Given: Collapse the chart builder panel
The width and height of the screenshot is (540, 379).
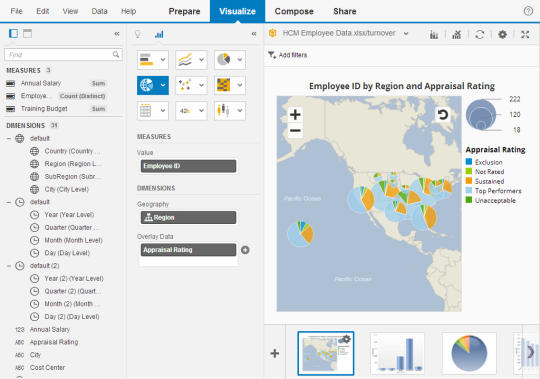Looking at the screenshot, I should click(254, 34).
